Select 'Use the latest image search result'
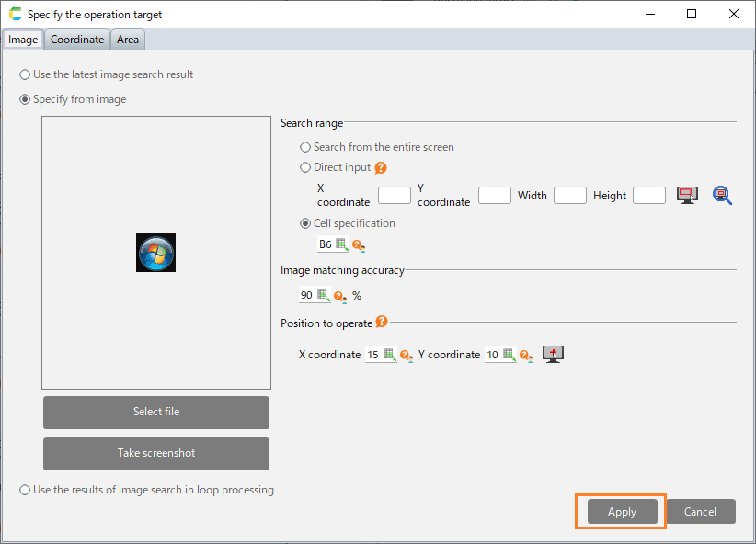Screen dimensions: 756x544 click(25, 75)
